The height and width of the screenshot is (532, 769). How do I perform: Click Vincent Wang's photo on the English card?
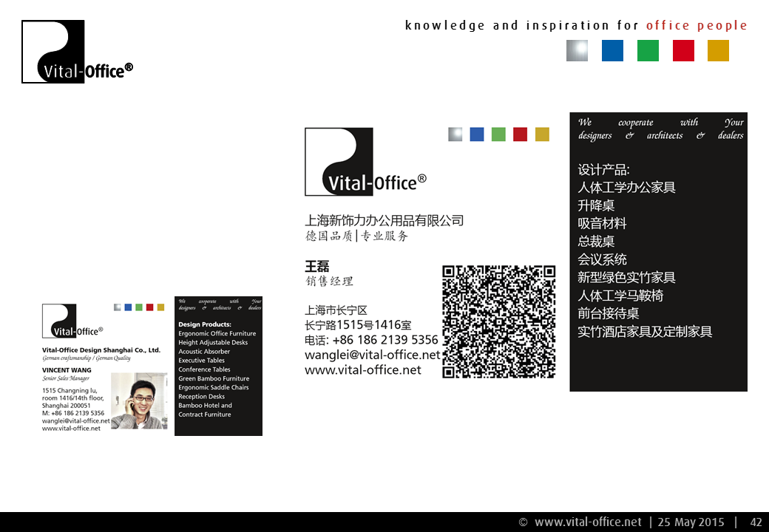tap(139, 400)
